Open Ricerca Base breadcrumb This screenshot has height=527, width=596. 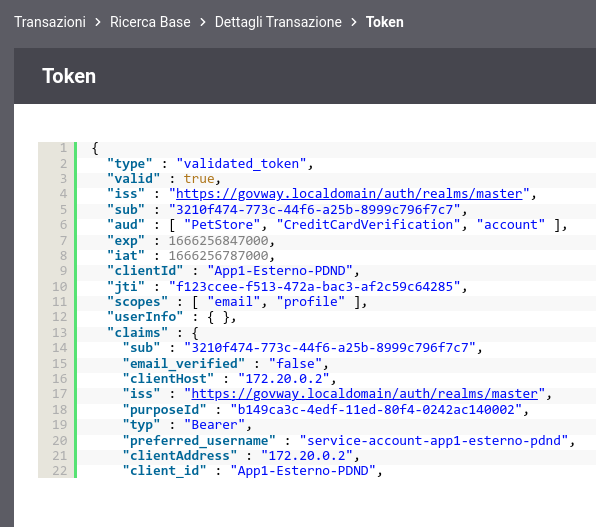coord(150,22)
